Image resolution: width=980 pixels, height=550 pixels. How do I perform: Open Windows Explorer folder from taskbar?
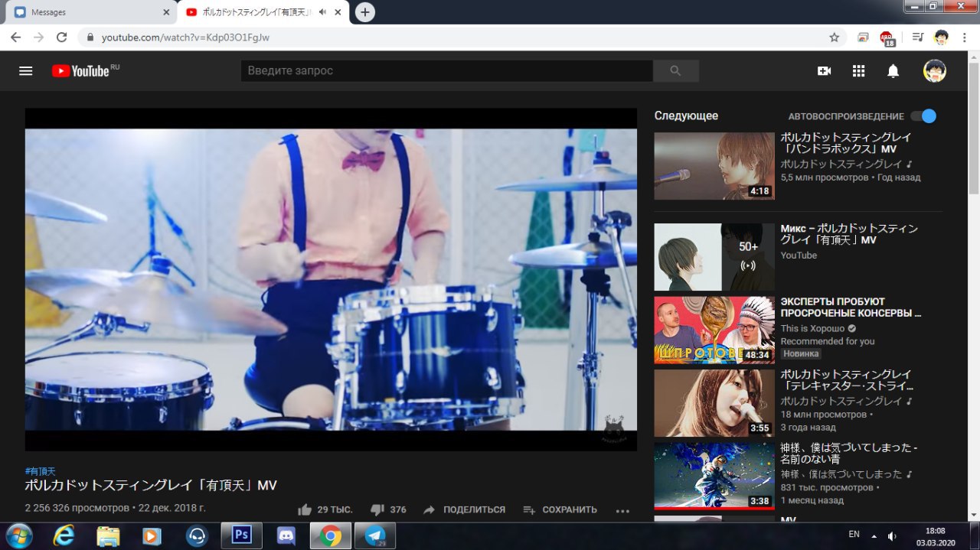click(108, 535)
